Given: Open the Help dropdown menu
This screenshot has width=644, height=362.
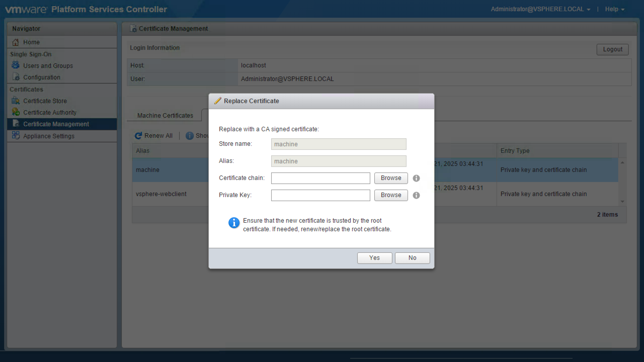Looking at the screenshot, I should click(x=614, y=9).
